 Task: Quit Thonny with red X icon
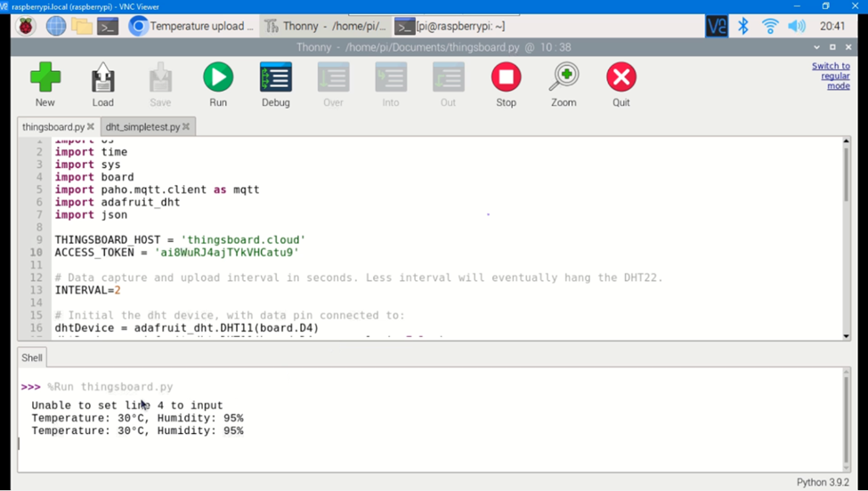click(621, 84)
